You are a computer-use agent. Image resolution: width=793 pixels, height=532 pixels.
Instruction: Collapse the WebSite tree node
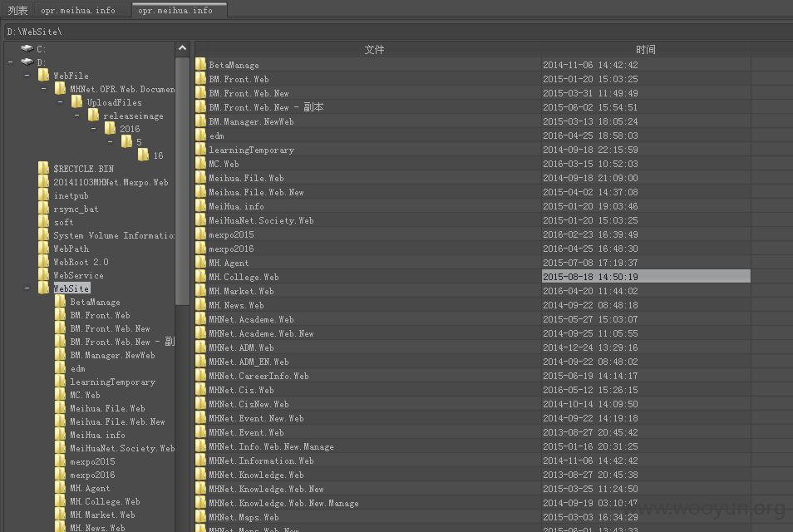pyautogui.click(x=27, y=288)
